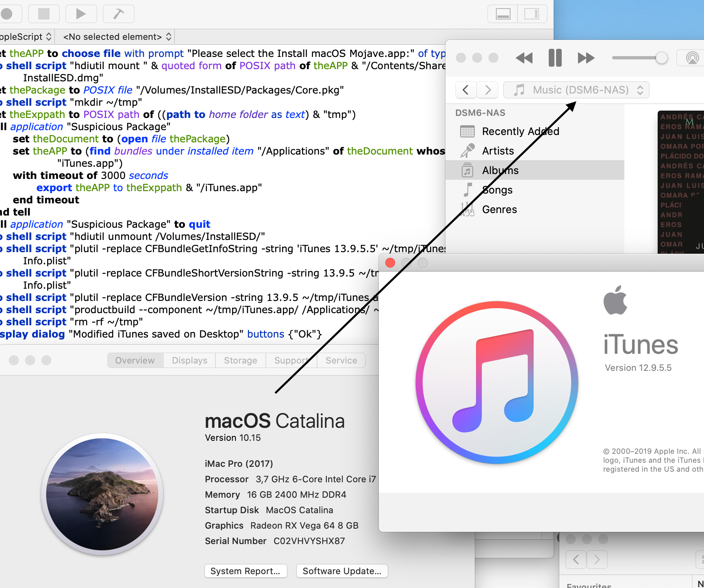Select Artists in iTunes sidebar
The height and width of the screenshot is (588, 704).
pos(535,151)
